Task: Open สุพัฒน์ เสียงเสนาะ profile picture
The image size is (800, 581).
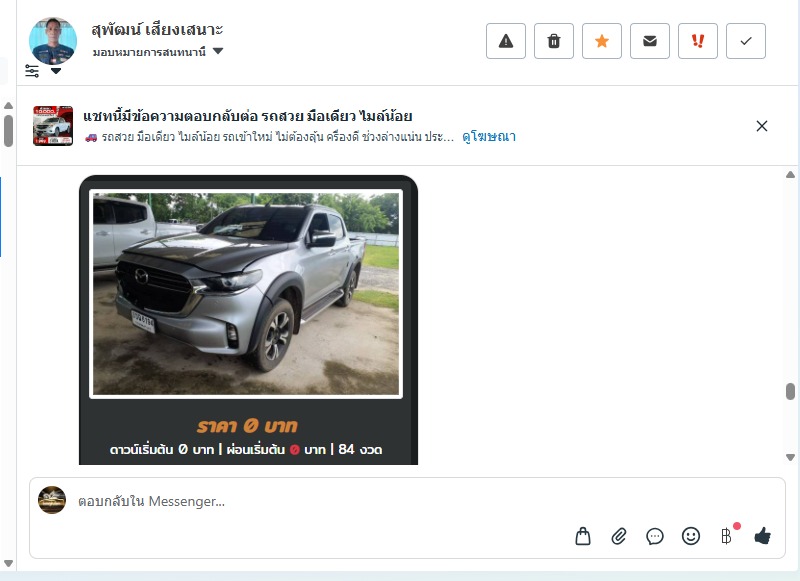Action: [x=53, y=41]
